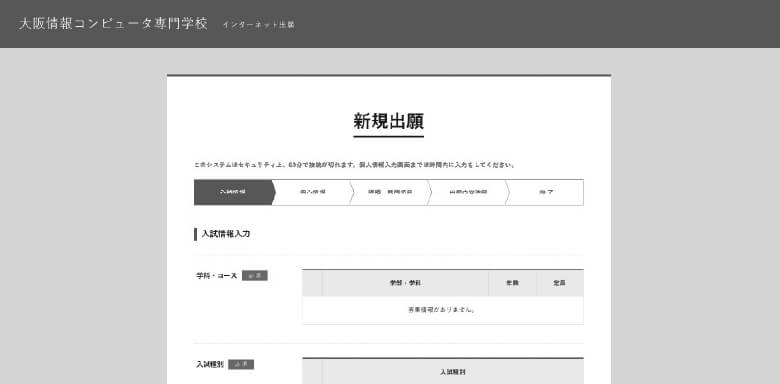Click the session timeout notice text

click(355, 165)
